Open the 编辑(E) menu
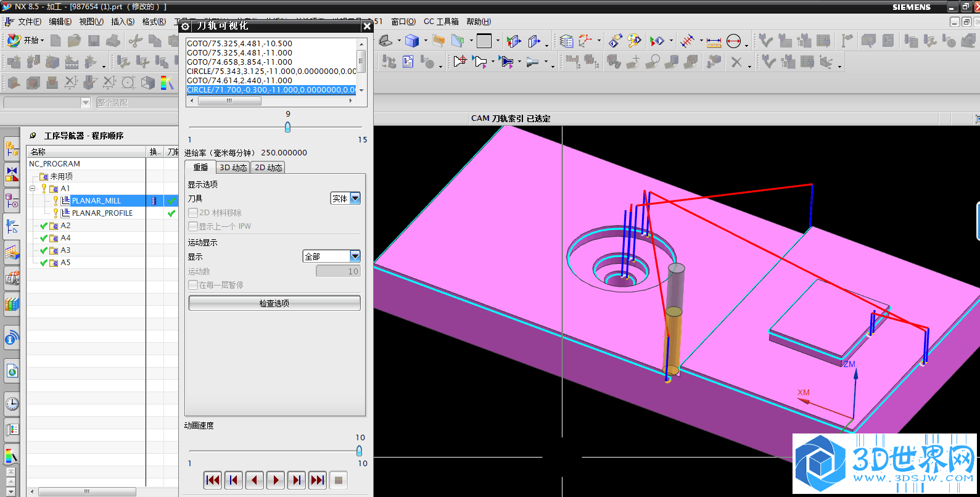Viewport: 980px width, 497px height. 60,22
